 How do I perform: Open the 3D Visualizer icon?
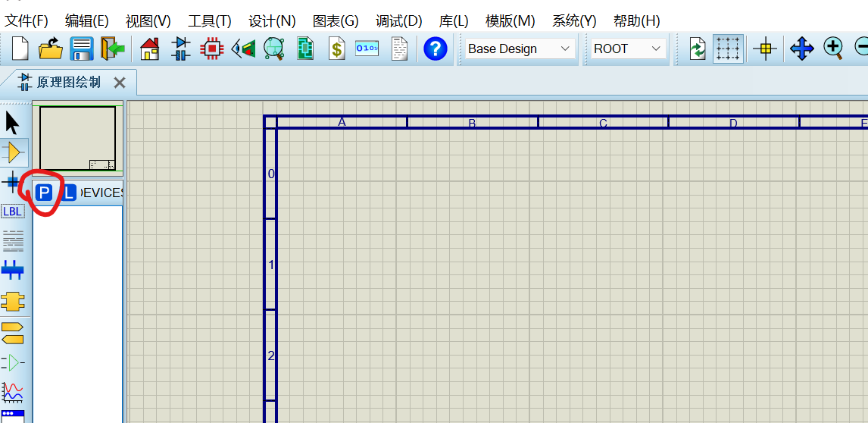point(244,49)
